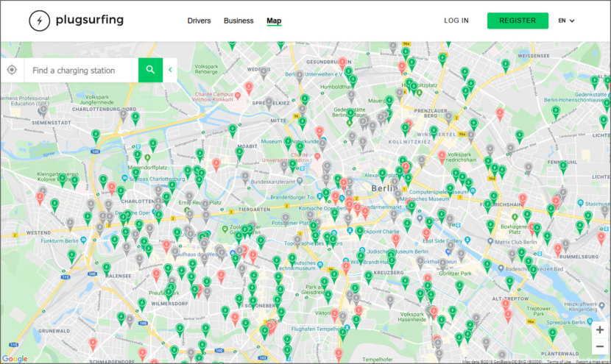611x364 pixels.
Task: Click the green magnifier search button
Action: [x=150, y=70]
